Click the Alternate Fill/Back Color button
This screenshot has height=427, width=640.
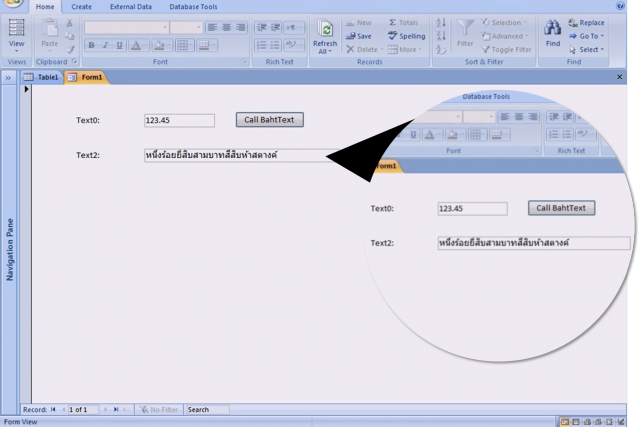pyautogui.click(x=207, y=45)
